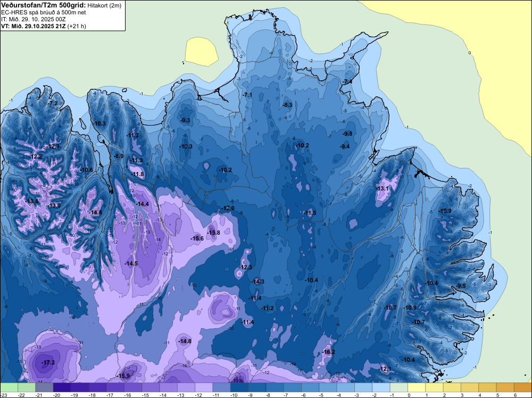Click the -15.6 temperature value on the map
This screenshot has width=532, height=398.
coord(197,238)
